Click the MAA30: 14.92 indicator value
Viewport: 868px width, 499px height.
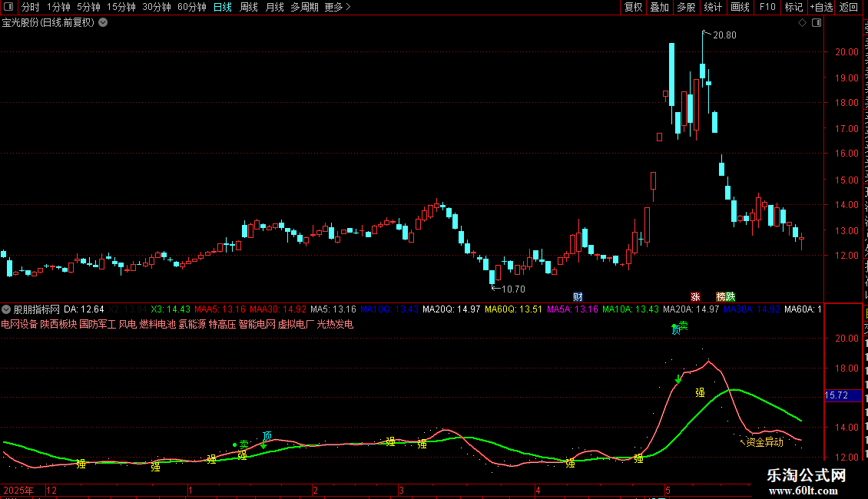tap(278, 309)
